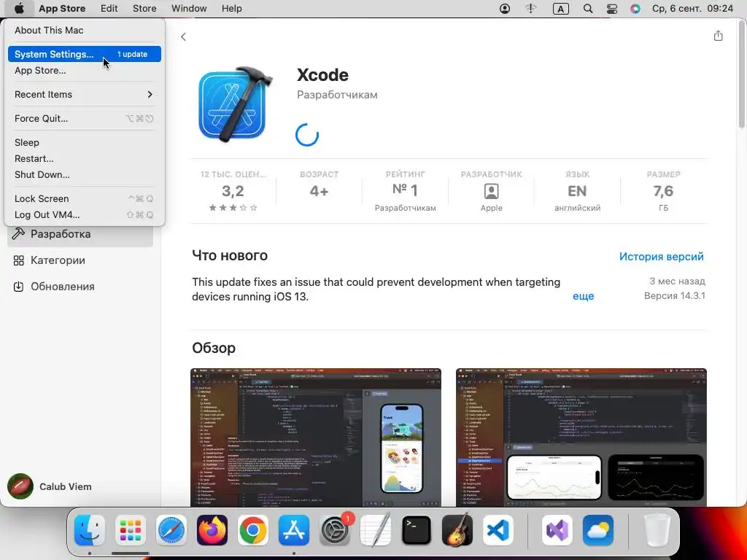Image resolution: width=747 pixels, height=560 pixels.
Task: Select Категории in the sidebar
Action: point(80,260)
